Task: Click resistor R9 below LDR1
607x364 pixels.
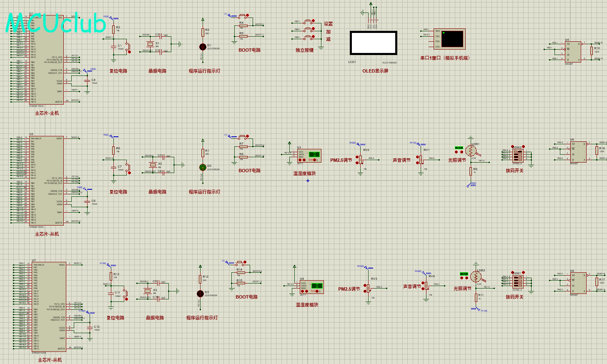Action: click(470, 171)
